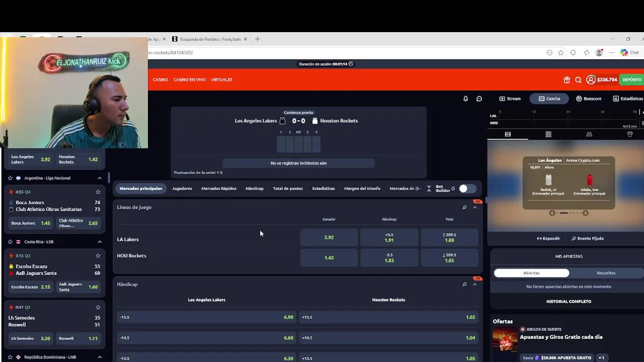This screenshot has height=362, width=644.
Task: Select Lakers -15.5 handicap at 6.90
Action: (206, 317)
